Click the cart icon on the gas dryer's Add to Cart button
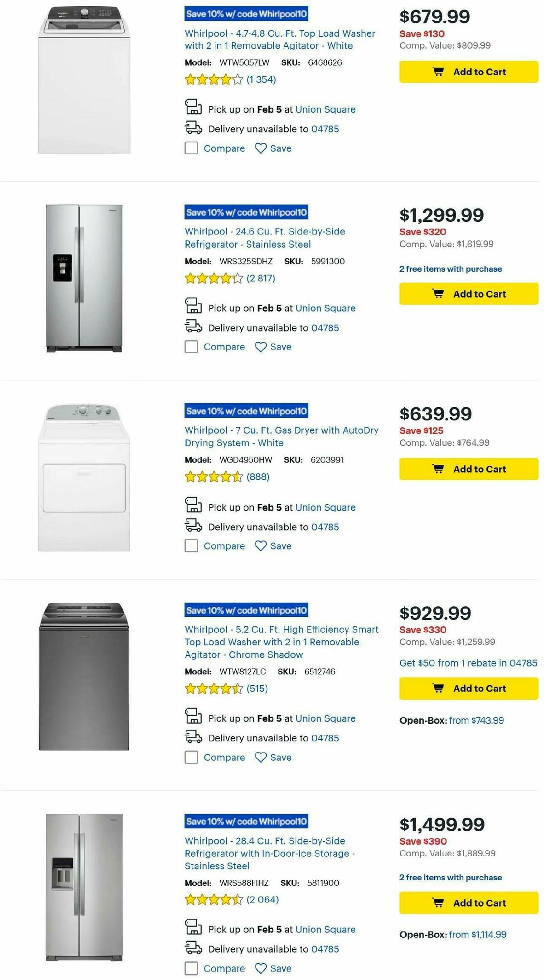544x980 pixels. pos(438,468)
